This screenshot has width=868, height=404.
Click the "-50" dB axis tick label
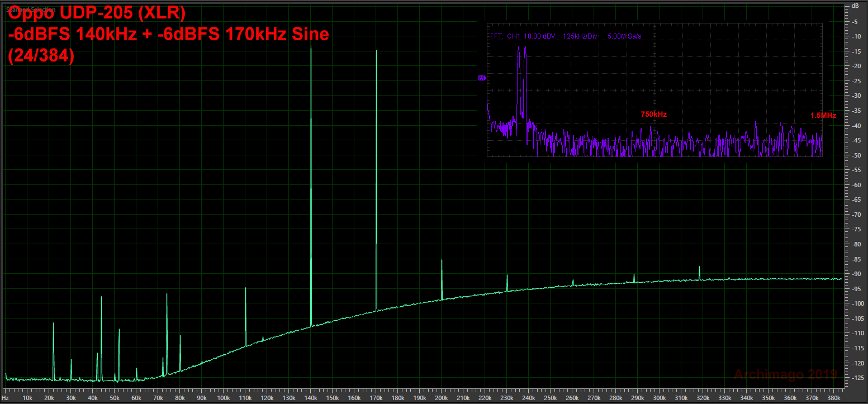[855, 155]
